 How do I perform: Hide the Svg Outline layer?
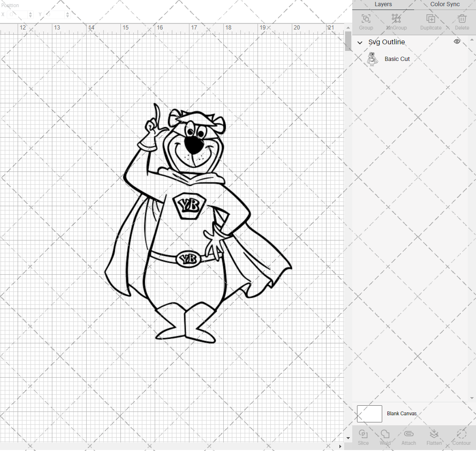[457, 41]
